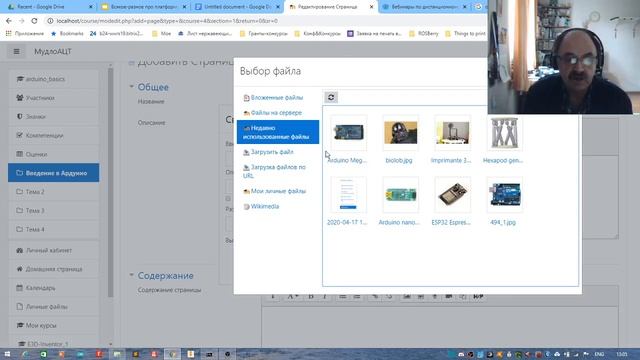
Task: Open the 'ROSBerry' bookmark folder
Action: tap(424, 33)
